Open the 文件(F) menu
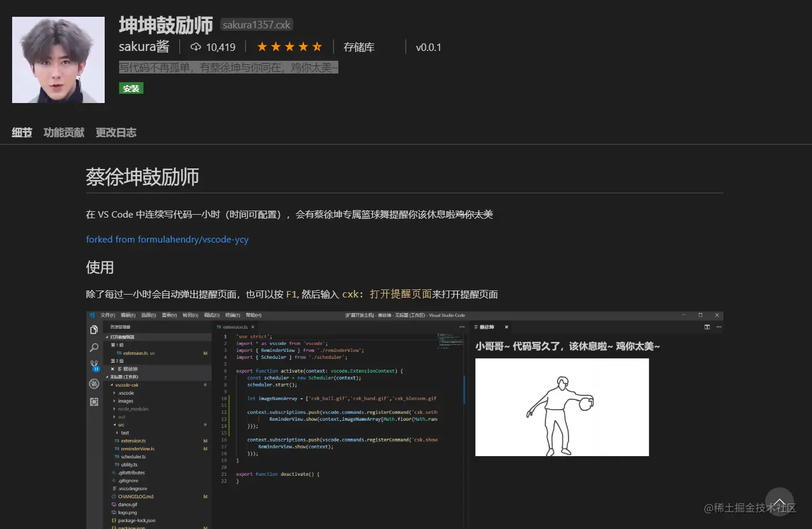 108,315
